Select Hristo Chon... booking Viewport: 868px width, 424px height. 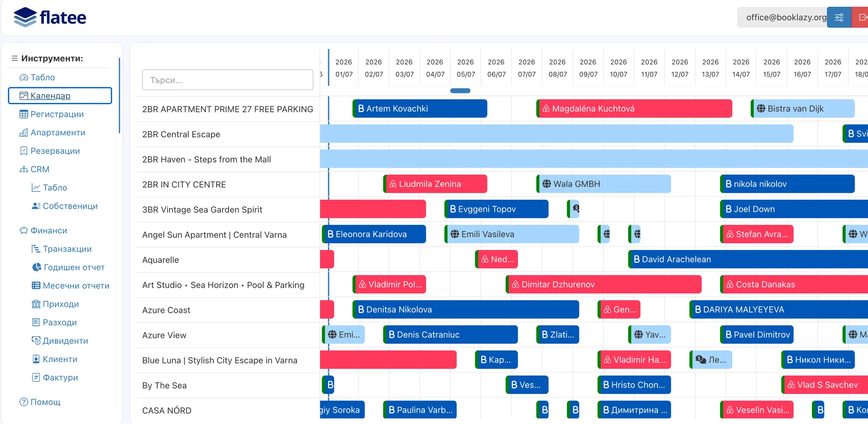pyautogui.click(x=634, y=385)
